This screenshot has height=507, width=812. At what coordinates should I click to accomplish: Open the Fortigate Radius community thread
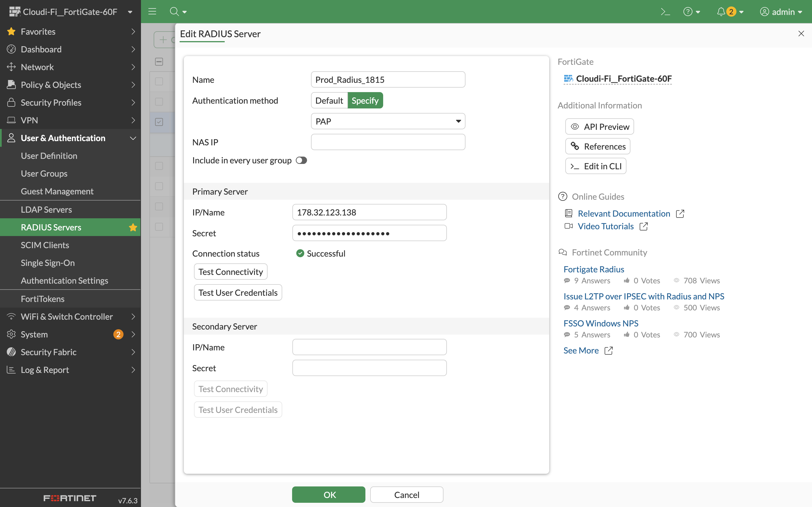(x=593, y=269)
